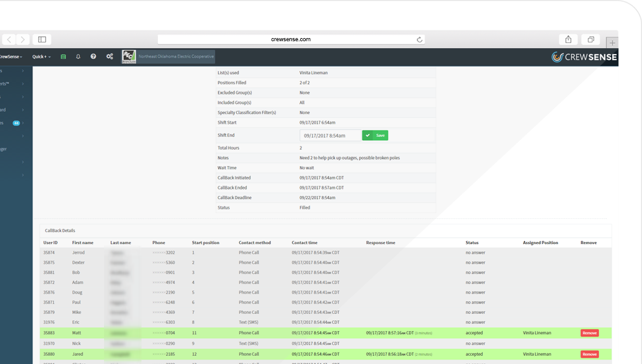
Task: Open the green calendar list icon
Action: tap(63, 56)
